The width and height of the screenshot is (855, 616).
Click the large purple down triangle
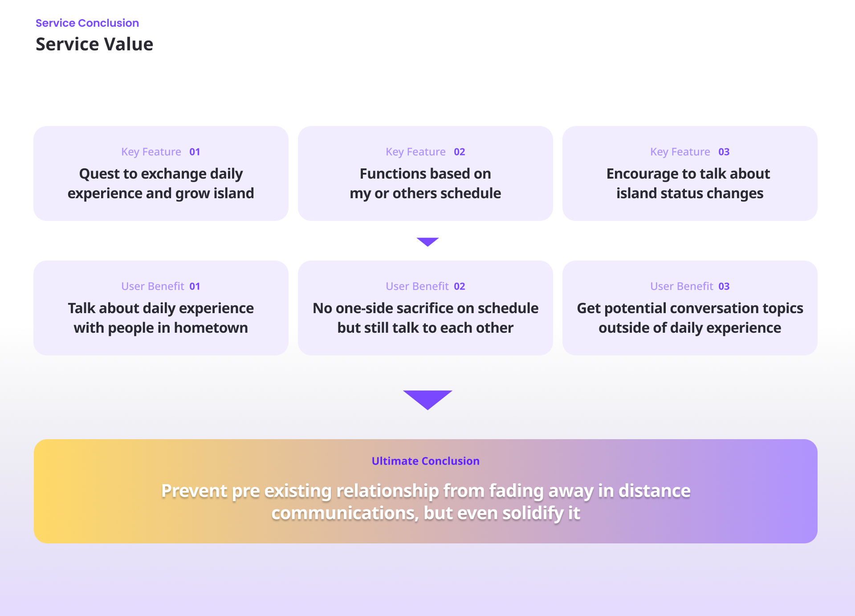pyautogui.click(x=427, y=399)
